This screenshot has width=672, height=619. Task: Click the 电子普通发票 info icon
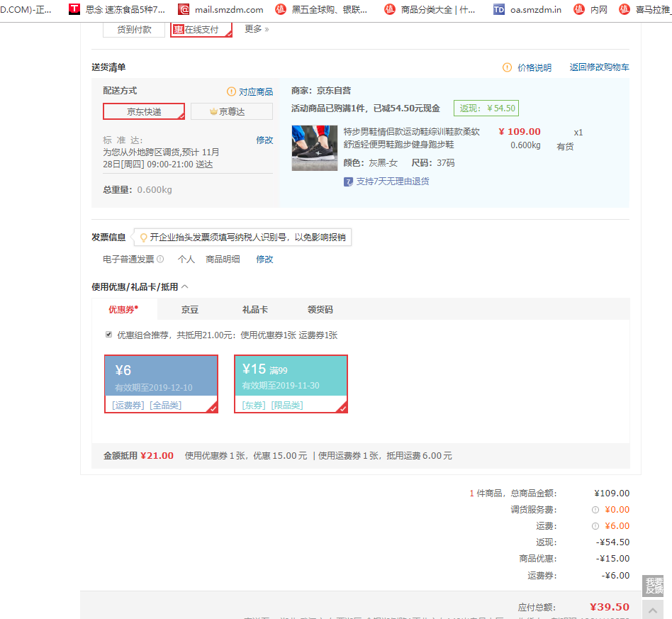pyautogui.click(x=160, y=259)
